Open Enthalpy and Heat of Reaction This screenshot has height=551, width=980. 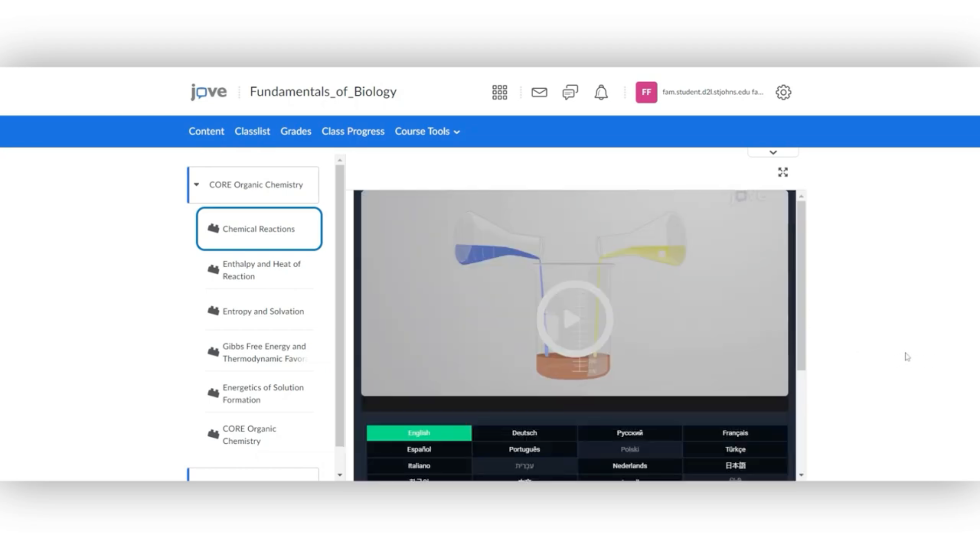[x=261, y=270]
